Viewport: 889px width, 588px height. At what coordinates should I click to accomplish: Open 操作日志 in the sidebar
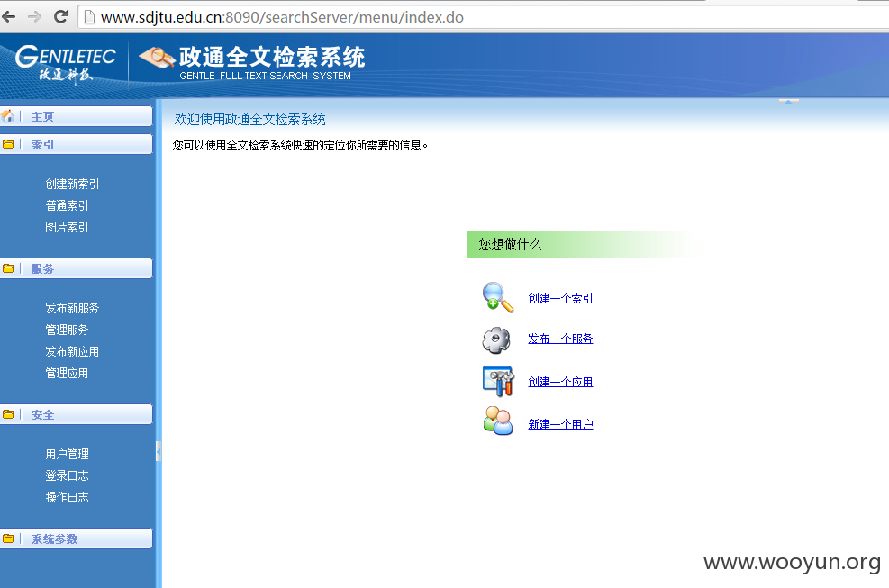(67, 497)
